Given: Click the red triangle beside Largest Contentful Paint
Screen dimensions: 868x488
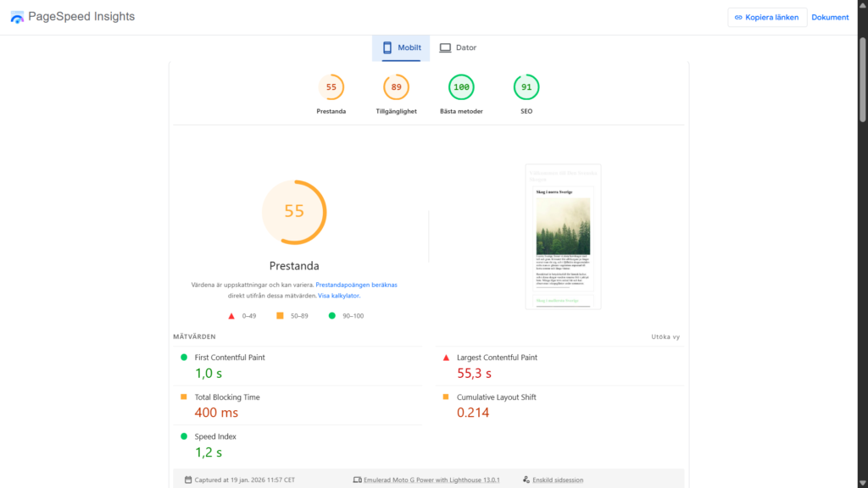Looking at the screenshot, I should click(x=447, y=358).
